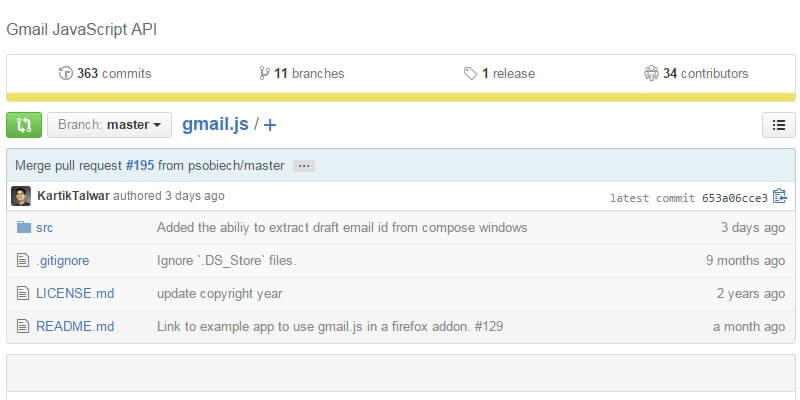This screenshot has width=800, height=400.
Task: Click the list view icon button
Action: (778, 125)
